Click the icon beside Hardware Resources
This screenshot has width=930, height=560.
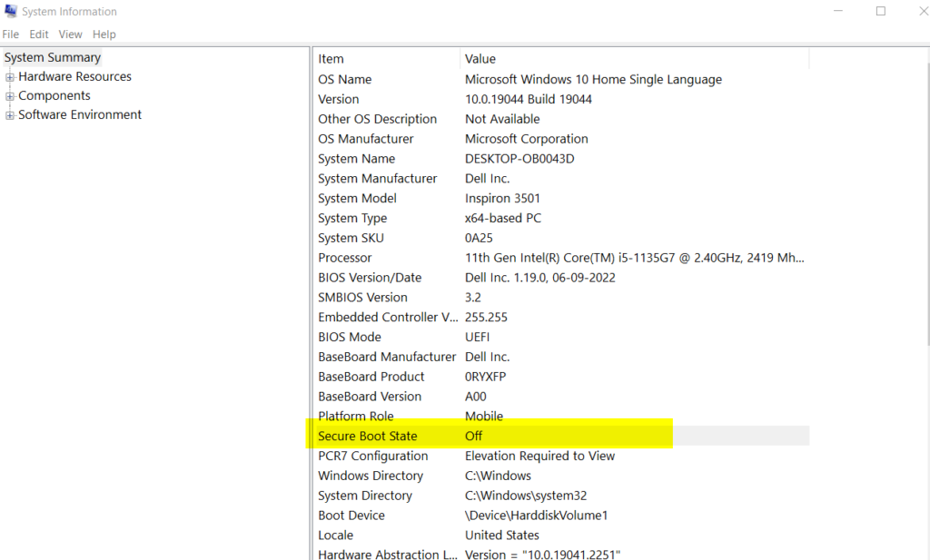12,76
